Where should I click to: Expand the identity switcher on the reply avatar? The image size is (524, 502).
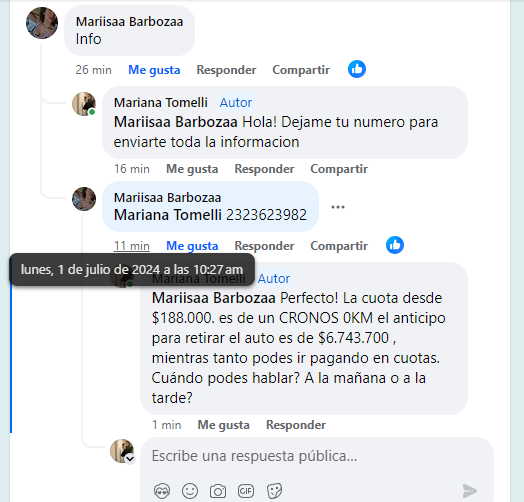[130, 459]
